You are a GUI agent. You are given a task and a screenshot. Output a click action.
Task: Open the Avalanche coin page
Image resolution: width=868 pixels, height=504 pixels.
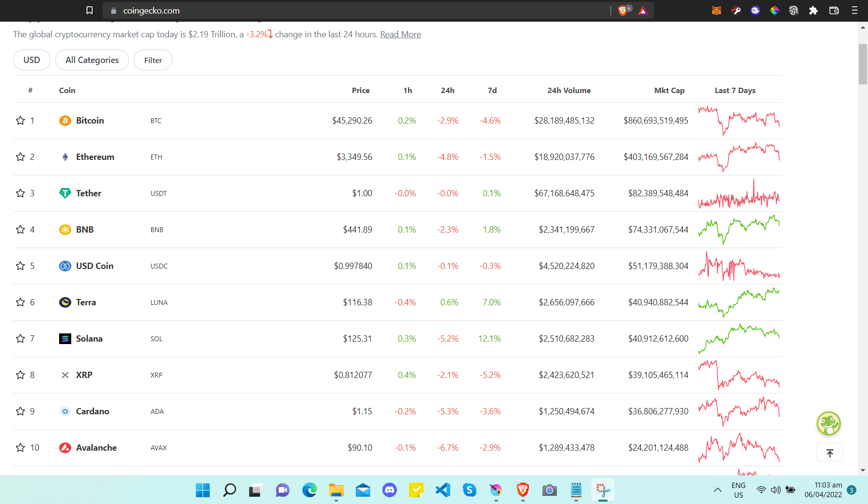96,448
